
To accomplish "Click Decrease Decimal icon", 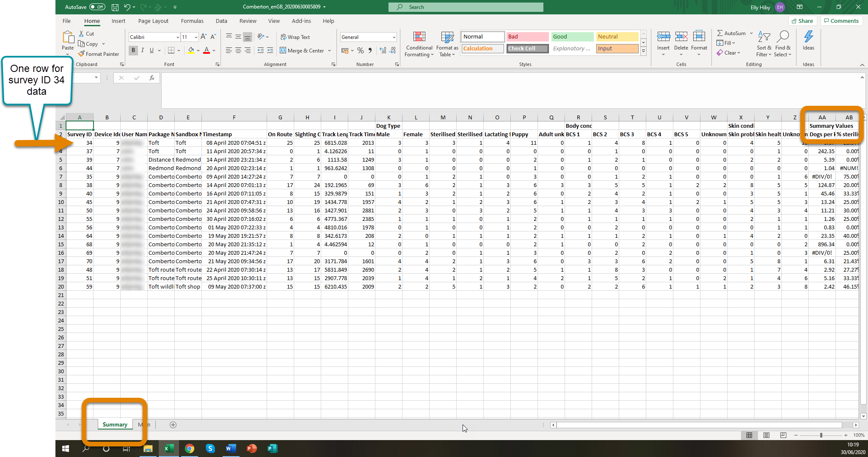I will tap(393, 50).
